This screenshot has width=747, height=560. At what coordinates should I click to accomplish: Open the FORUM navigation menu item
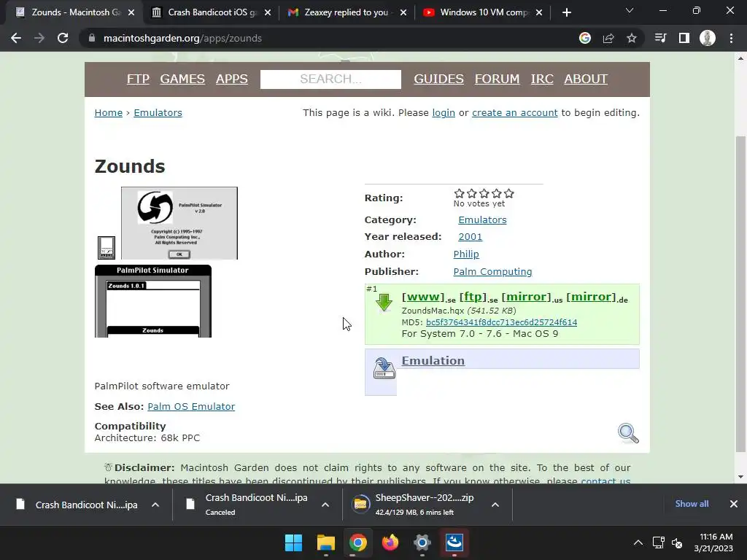click(x=497, y=79)
